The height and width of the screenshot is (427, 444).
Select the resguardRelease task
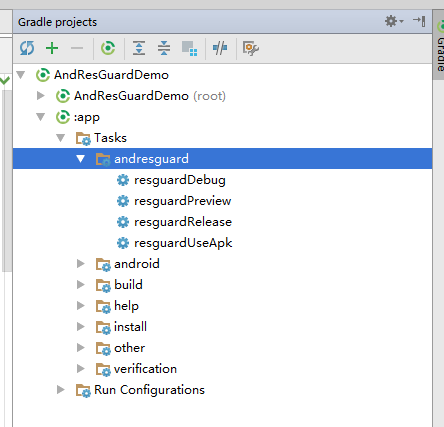[x=183, y=222]
